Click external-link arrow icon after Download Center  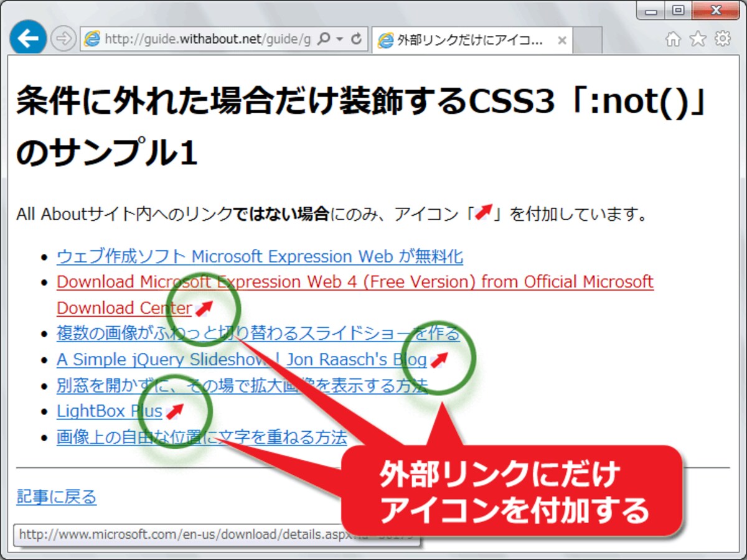pos(204,308)
